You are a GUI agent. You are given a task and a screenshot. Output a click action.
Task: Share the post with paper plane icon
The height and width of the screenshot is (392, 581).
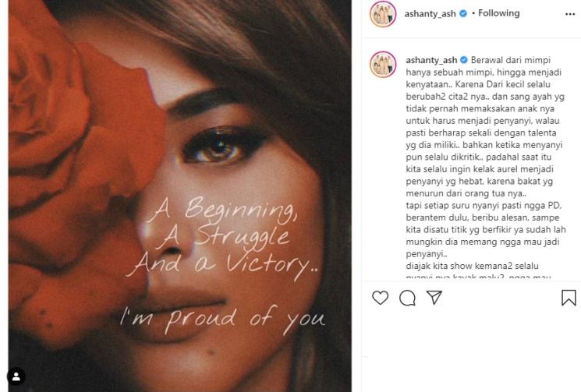(434, 298)
